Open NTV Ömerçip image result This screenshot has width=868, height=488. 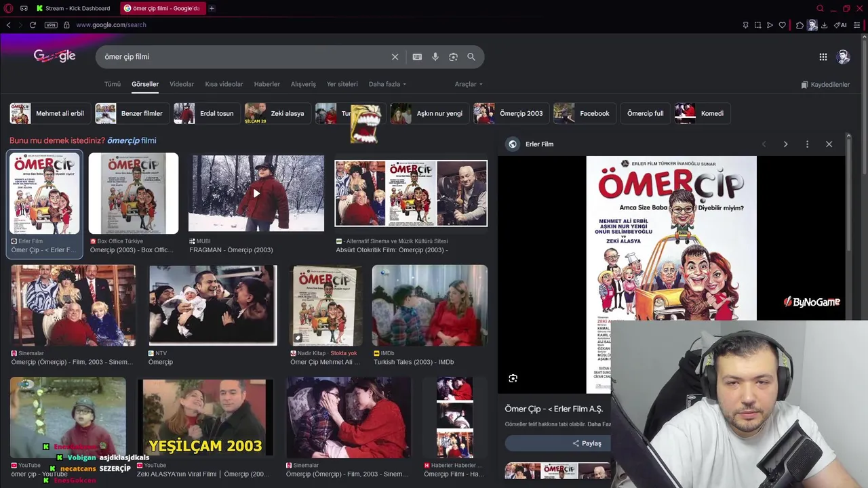coord(213,305)
